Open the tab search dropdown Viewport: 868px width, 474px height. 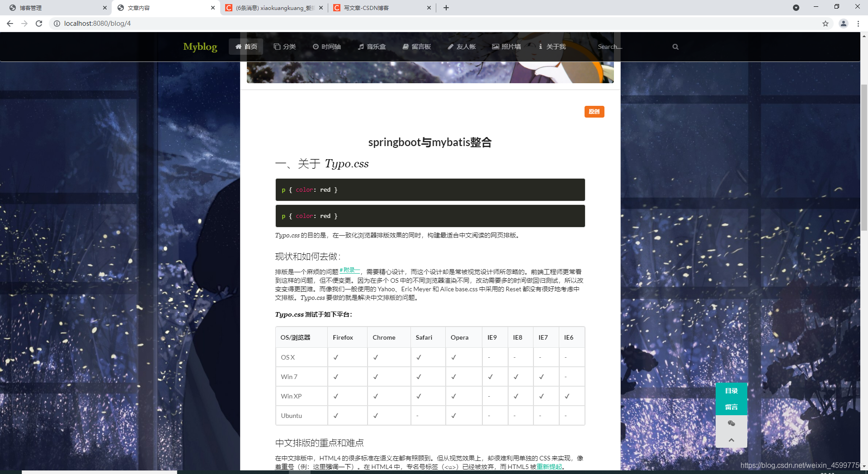[x=796, y=8]
